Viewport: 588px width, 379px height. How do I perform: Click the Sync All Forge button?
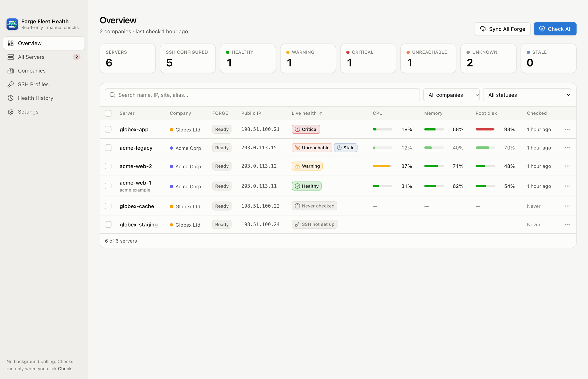[502, 29]
